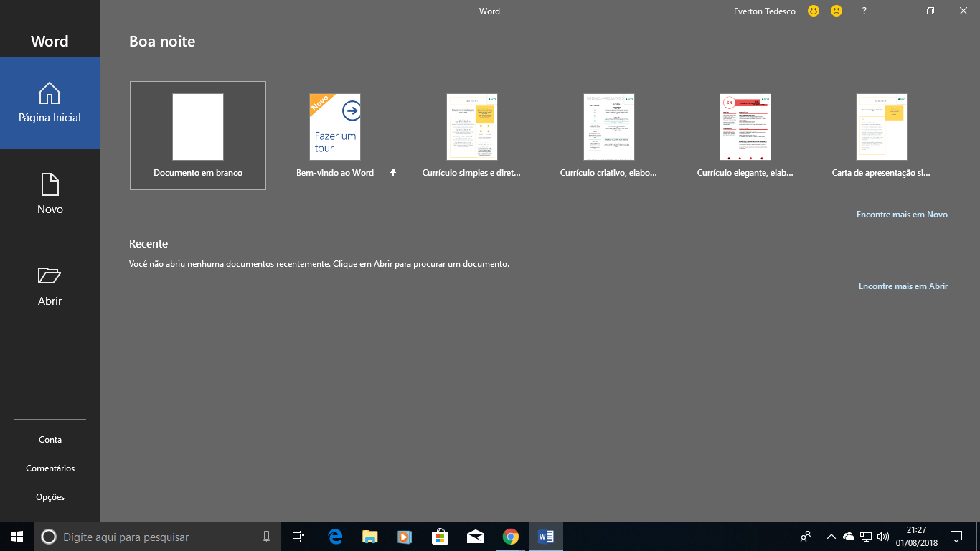Close the Word window
The image size is (980, 551).
click(963, 11)
